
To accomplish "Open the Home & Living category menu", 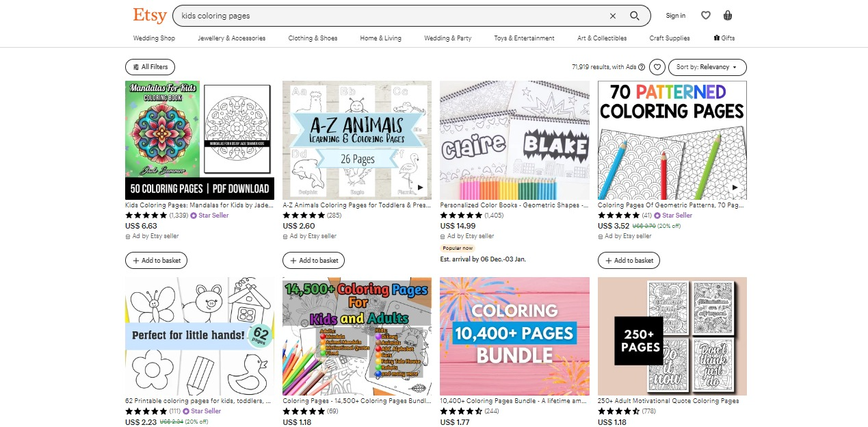I will pyautogui.click(x=381, y=38).
